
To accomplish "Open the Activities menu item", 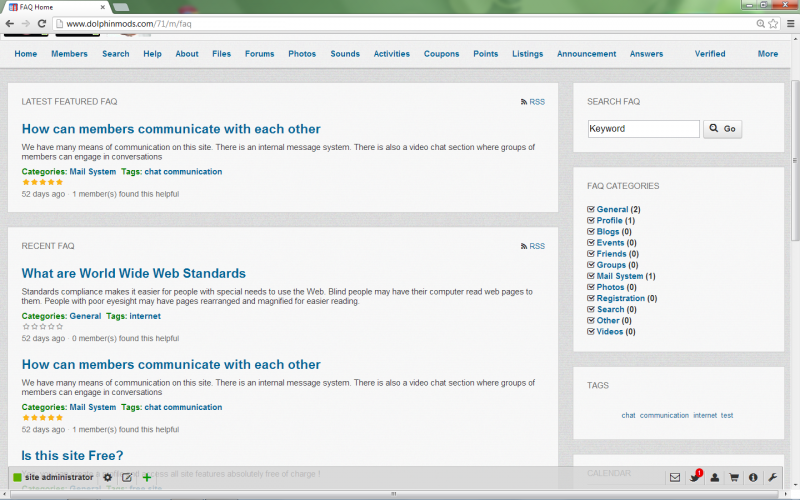I will click(x=392, y=54).
